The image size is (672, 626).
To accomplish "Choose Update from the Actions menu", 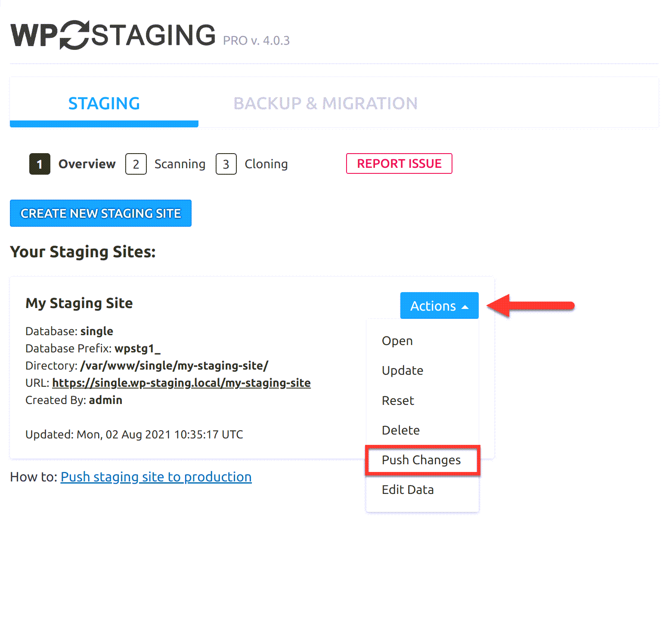I will coord(402,370).
